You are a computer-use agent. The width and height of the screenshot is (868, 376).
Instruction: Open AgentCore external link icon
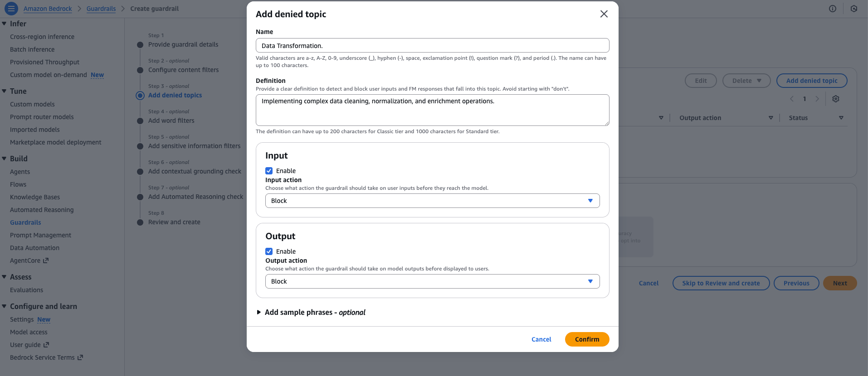(x=46, y=260)
